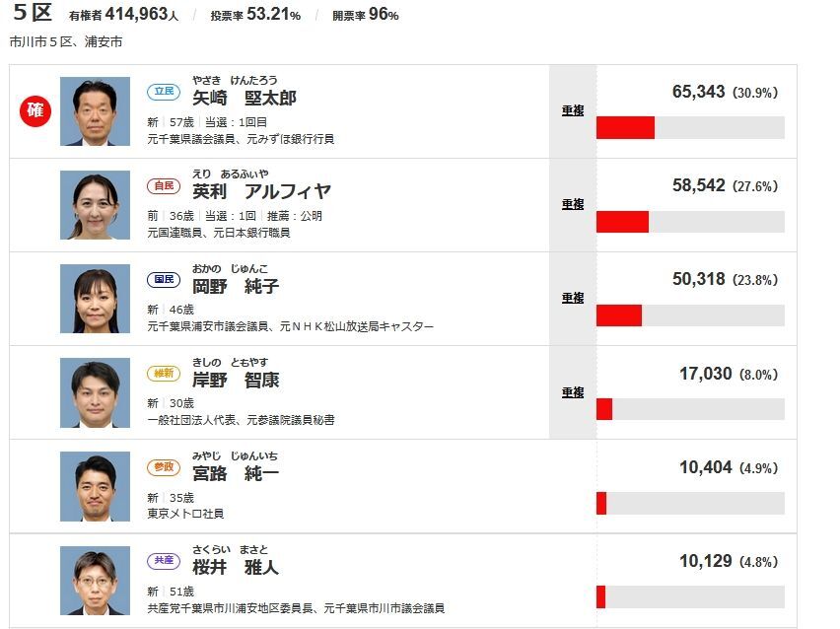Click candidate name 岡野 純子
The height and width of the screenshot is (629, 840).
[x=236, y=286]
